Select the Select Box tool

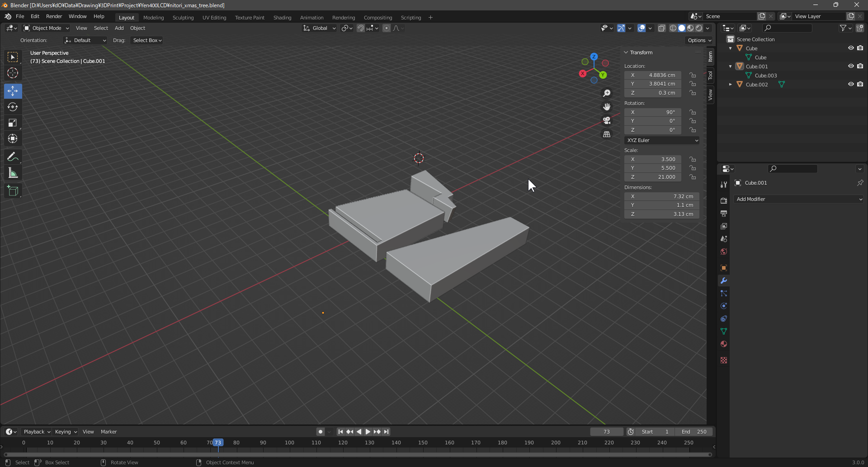pyautogui.click(x=13, y=57)
